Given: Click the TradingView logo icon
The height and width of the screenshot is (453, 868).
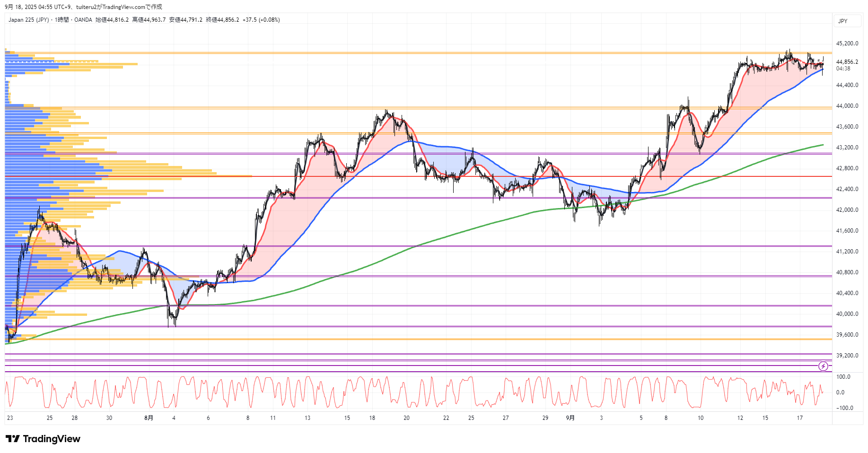Looking at the screenshot, I should point(13,439).
